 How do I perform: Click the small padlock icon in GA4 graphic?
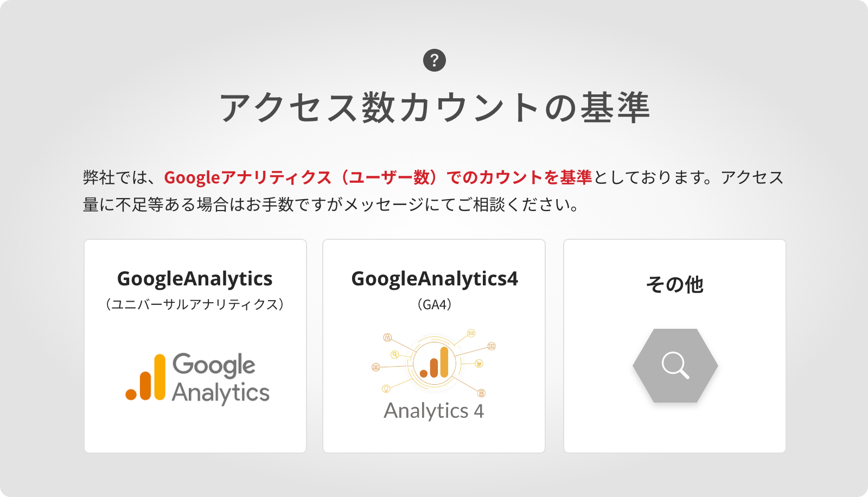pos(387,337)
